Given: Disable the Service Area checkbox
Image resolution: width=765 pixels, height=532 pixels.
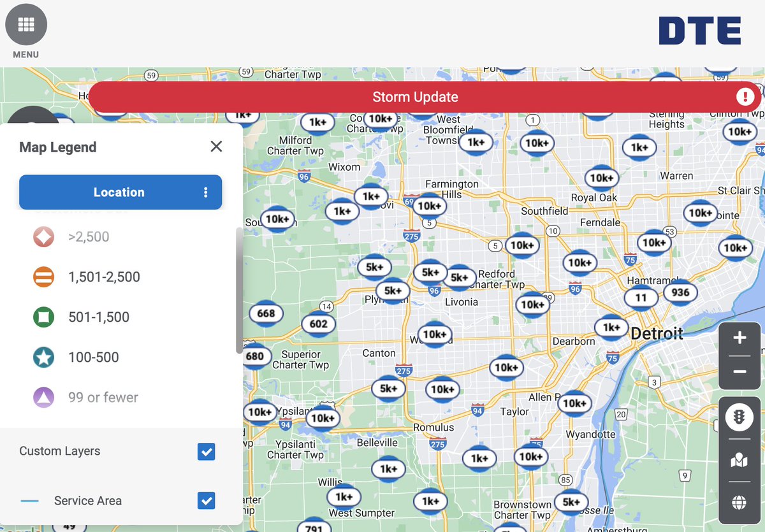Looking at the screenshot, I should [206, 501].
